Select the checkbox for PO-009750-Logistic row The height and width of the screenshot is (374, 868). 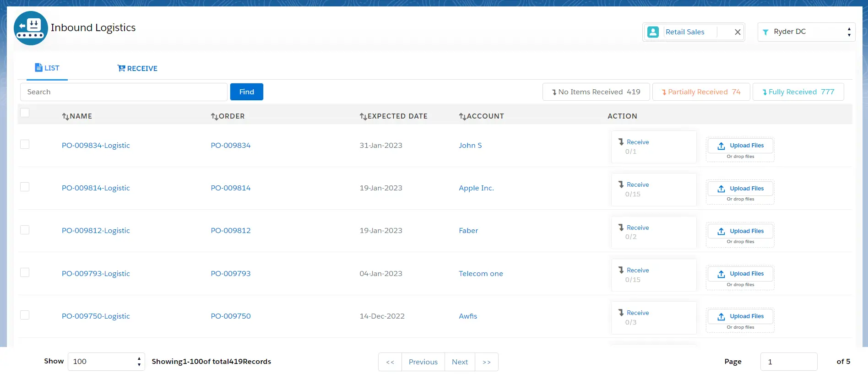(x=25, y=315)
